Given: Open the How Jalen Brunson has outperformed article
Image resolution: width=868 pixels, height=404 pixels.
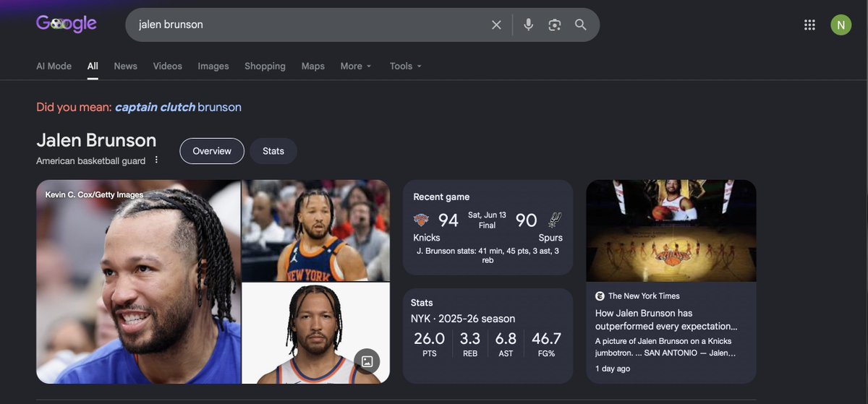Looking at the screenshot, I should tap(666, 319).
